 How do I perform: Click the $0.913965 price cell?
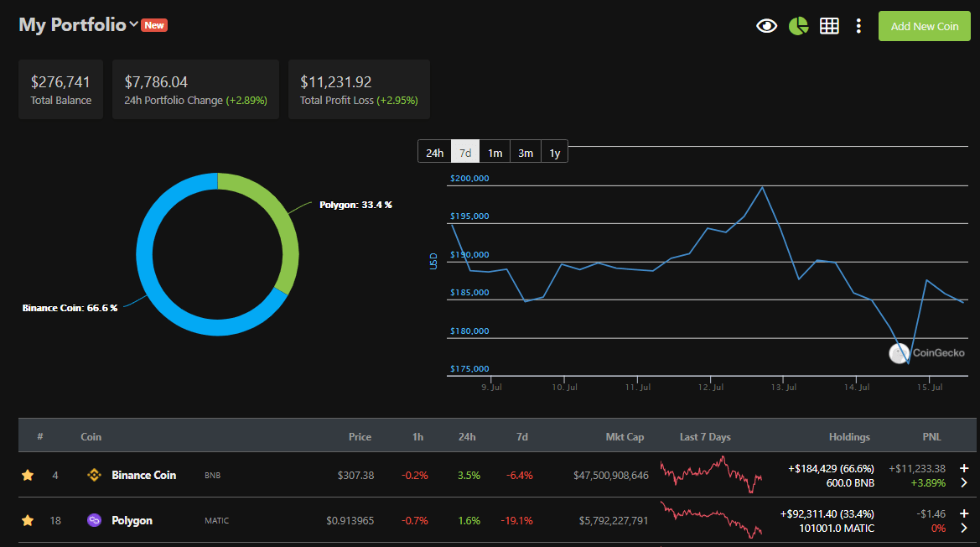click(350, 521)
